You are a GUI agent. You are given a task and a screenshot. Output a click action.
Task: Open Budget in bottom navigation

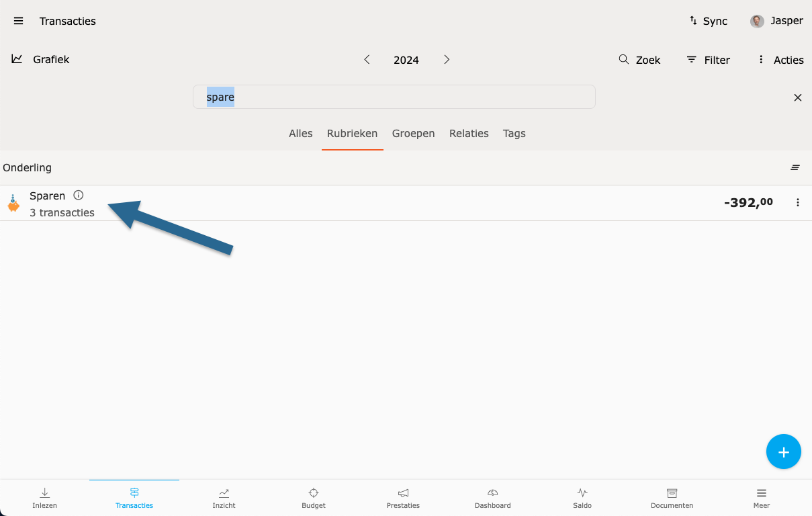[314, 498]
